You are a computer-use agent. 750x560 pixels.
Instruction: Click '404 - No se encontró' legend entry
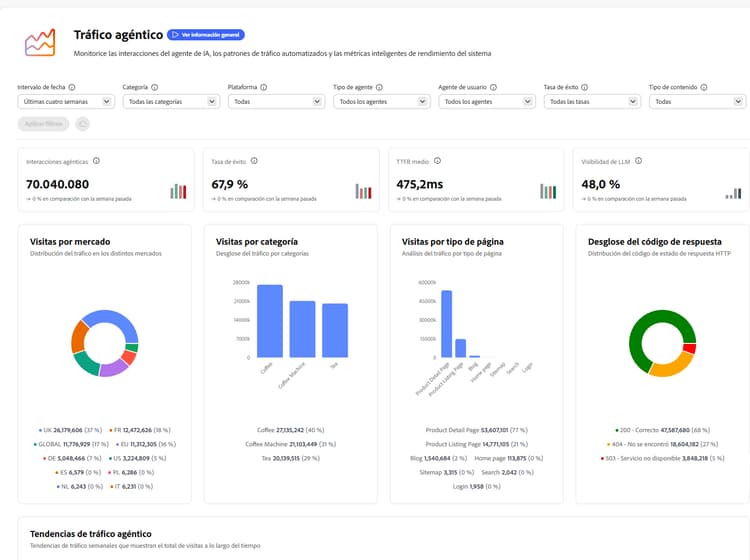coord(662,444)
